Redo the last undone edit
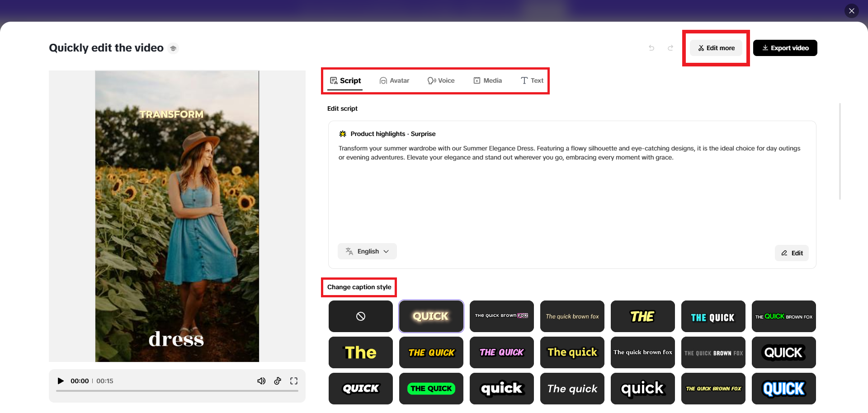This screenshot has width=868, height=413. 670,48
